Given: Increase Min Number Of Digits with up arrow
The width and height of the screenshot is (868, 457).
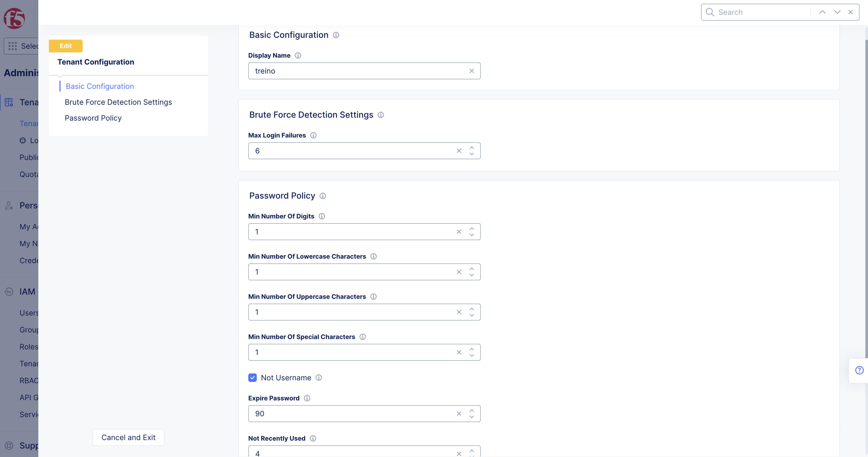Looking at the screenshot, I should pos(472,228).
